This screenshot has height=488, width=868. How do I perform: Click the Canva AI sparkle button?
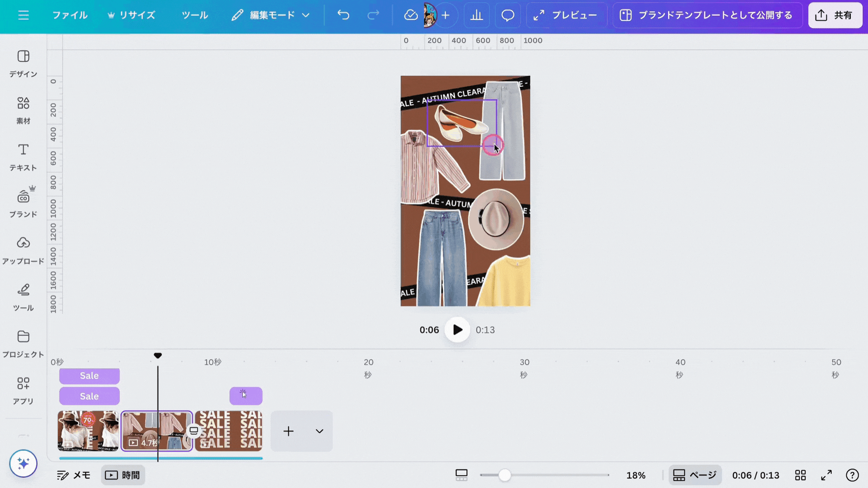23,463
